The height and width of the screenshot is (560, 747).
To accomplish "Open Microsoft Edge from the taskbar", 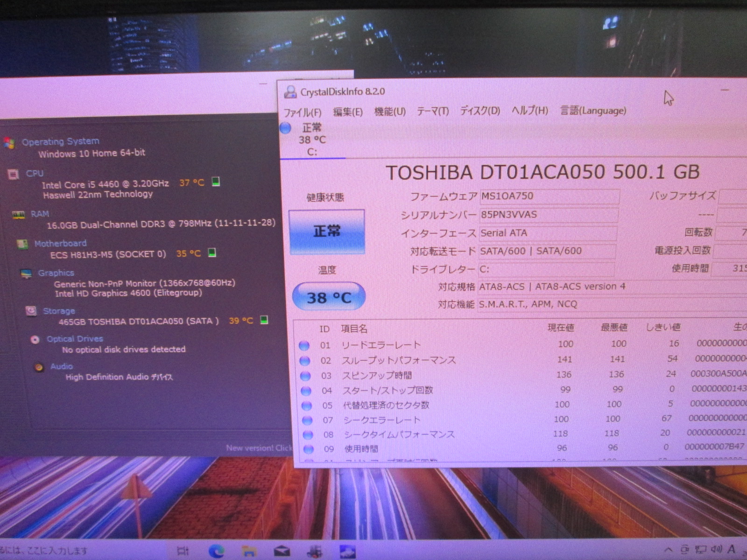I will point(216,551).
